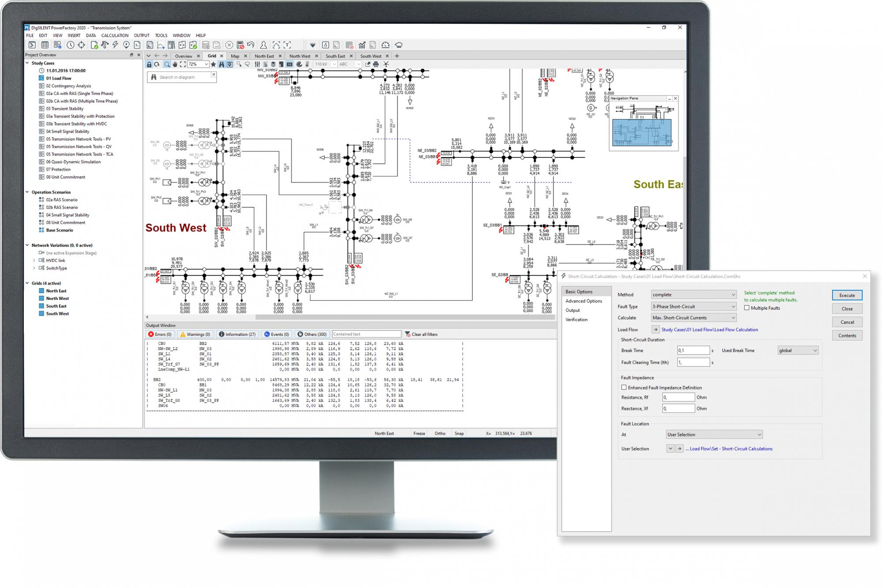Viewport: 882px width, 588px height.
Task: Check Enhanced Fault Impedance Definition
Action: pos(624,387)
